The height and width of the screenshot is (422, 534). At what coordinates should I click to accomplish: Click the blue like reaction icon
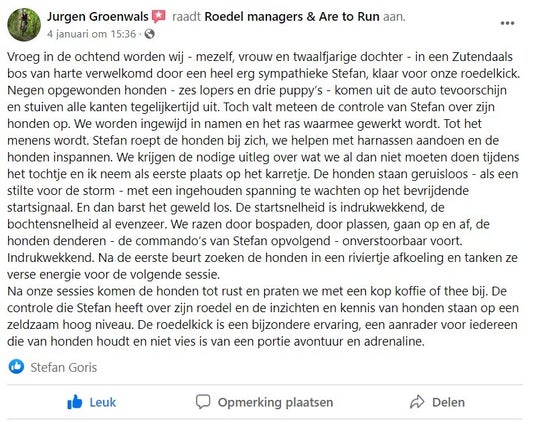point(16,367)
